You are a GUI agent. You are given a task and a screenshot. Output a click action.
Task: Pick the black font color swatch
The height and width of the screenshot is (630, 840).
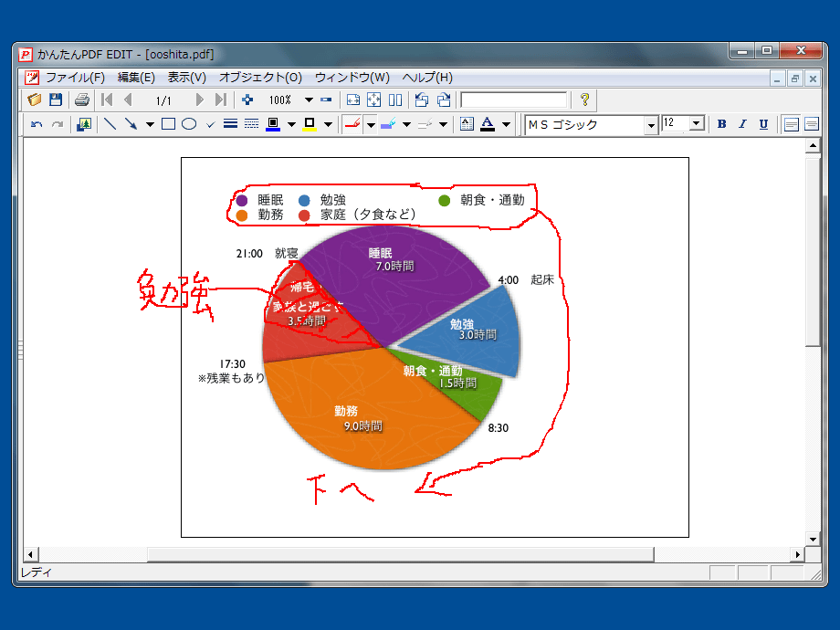(487, 124)
